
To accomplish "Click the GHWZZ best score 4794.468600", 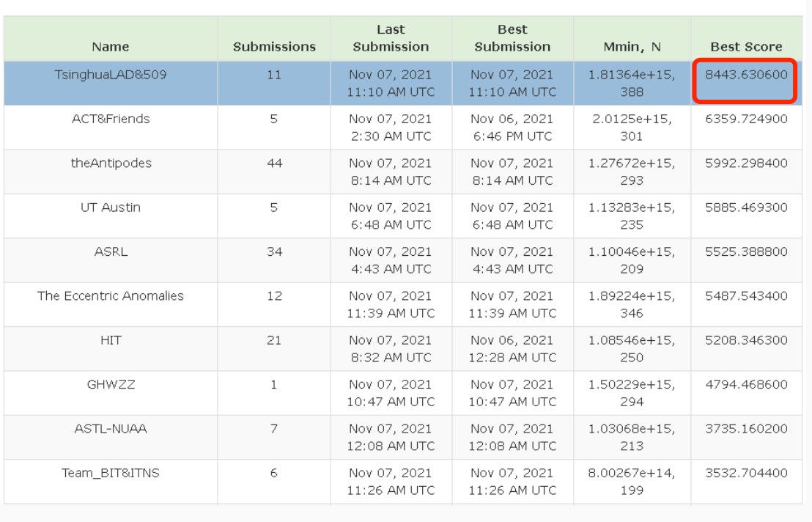I will tap(746, 384).
